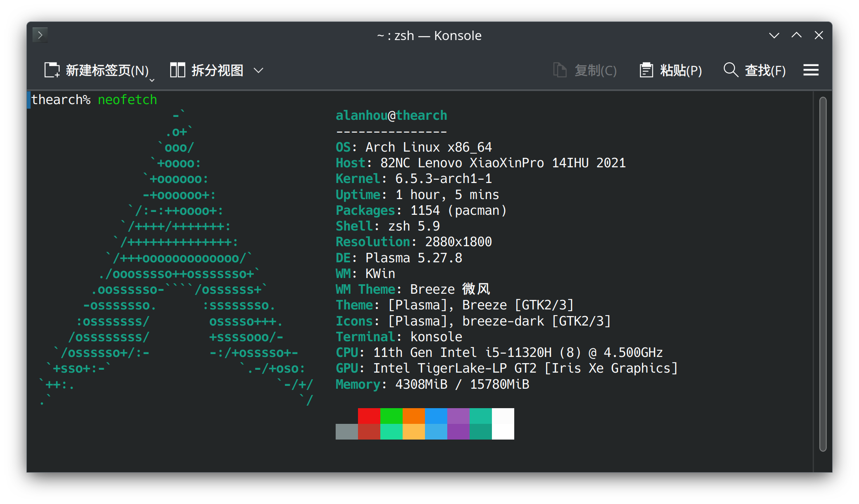Close the Konsole window
The height and width of the screenshot is (504, 859).
coord(819,35)
